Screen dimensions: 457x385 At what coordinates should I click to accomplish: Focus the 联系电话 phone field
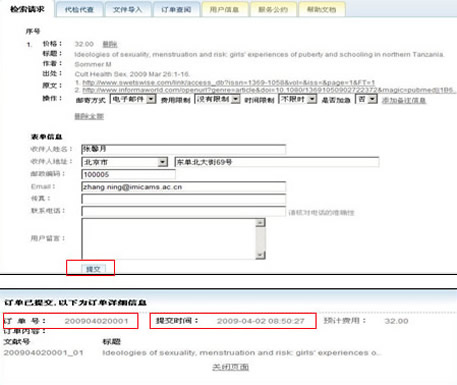pyautogui.click(x=183, y=211)
